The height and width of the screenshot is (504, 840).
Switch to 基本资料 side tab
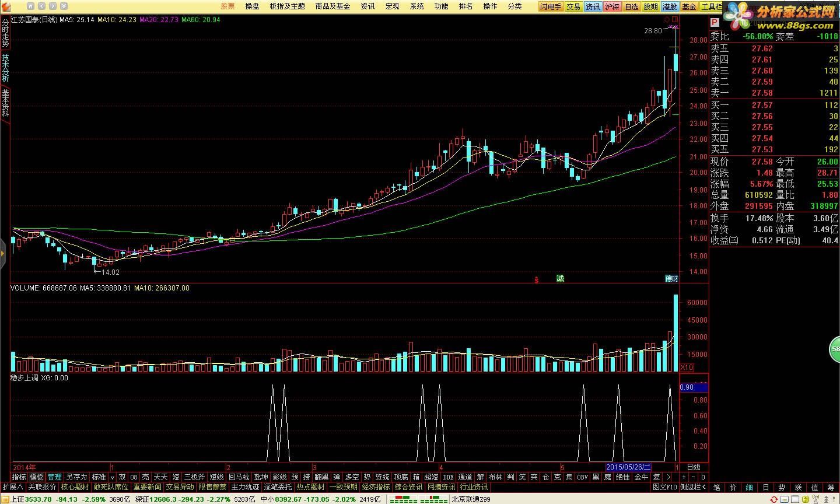click(x=5, y=103)
